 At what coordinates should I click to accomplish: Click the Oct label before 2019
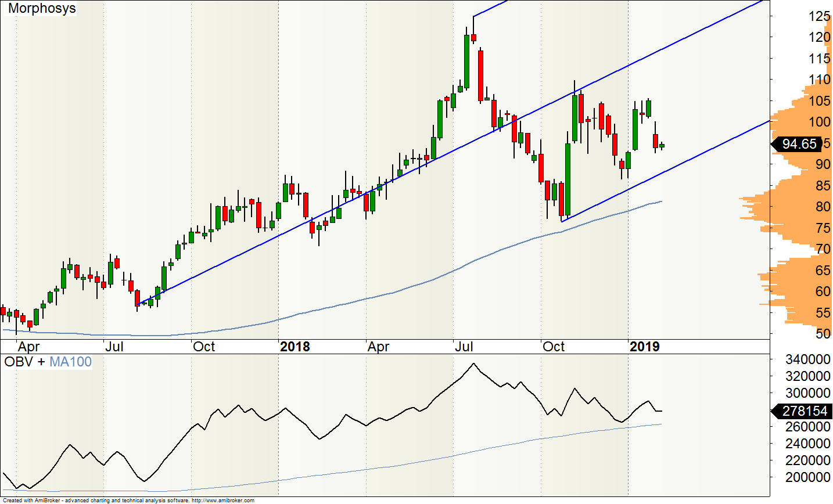554,347
